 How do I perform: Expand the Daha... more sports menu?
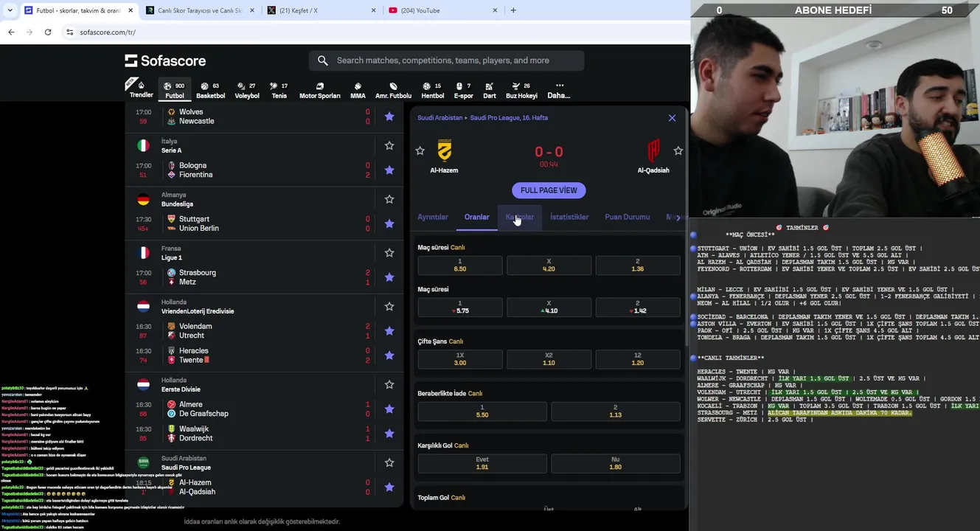(x=559, y=89)
